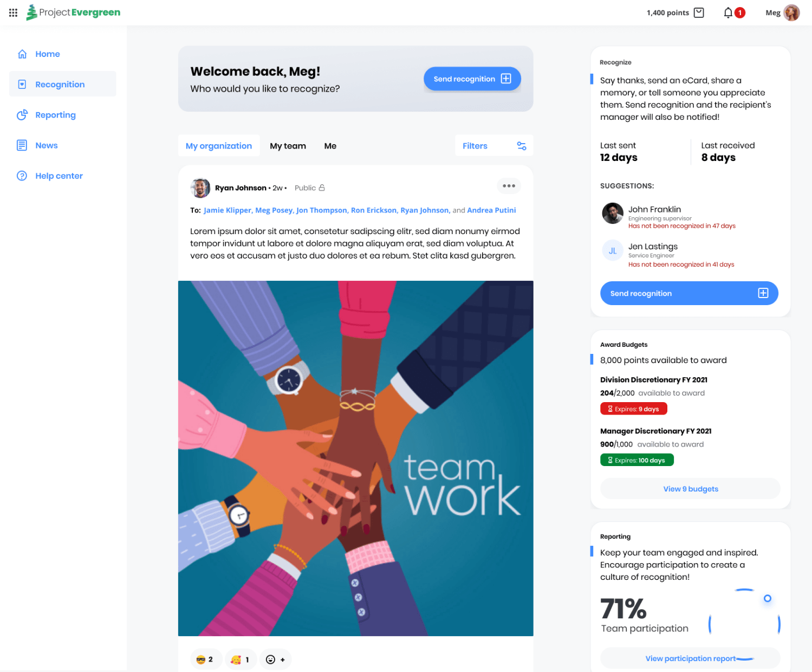This screenshot has width=812, height=672.
Task: Open the filters slider icon
Action: (x=522, y=146)
